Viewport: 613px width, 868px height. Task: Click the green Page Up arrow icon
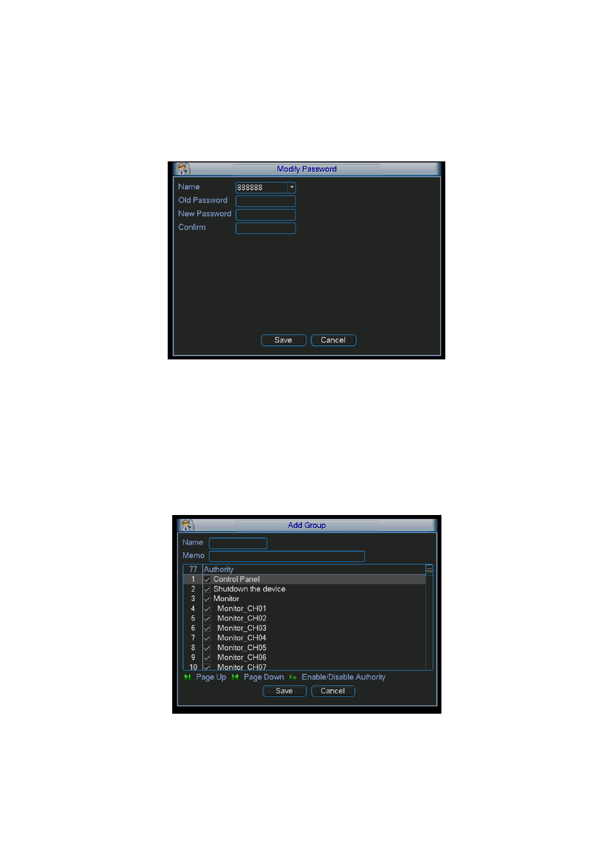coord(188,677)
